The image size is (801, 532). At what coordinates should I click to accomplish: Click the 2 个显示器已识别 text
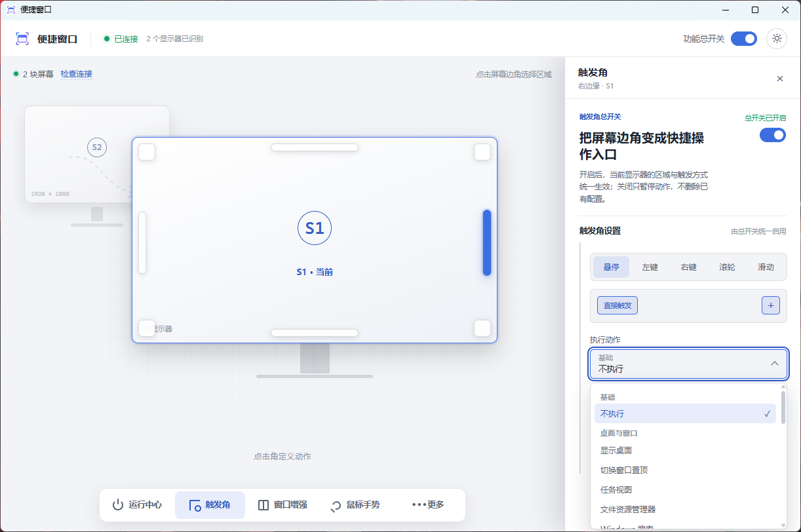click(x=174, y=39)
